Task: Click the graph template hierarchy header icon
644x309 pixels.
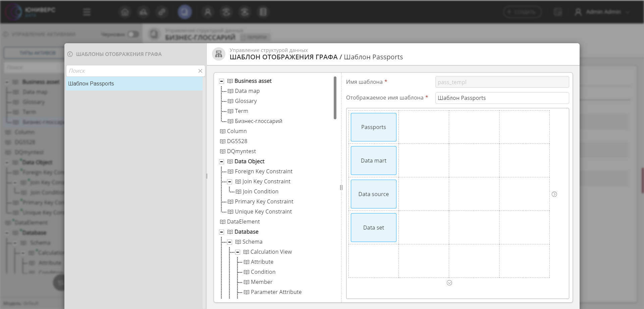Action: [x=219, y=54]
